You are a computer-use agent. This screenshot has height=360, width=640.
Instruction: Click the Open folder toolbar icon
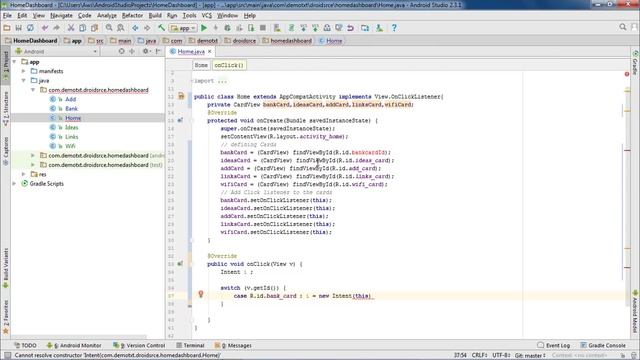point(7,28)
